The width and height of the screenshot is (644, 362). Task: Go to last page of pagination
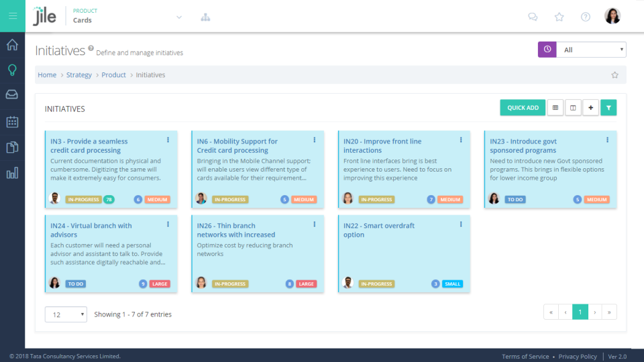tap(609, 312)
